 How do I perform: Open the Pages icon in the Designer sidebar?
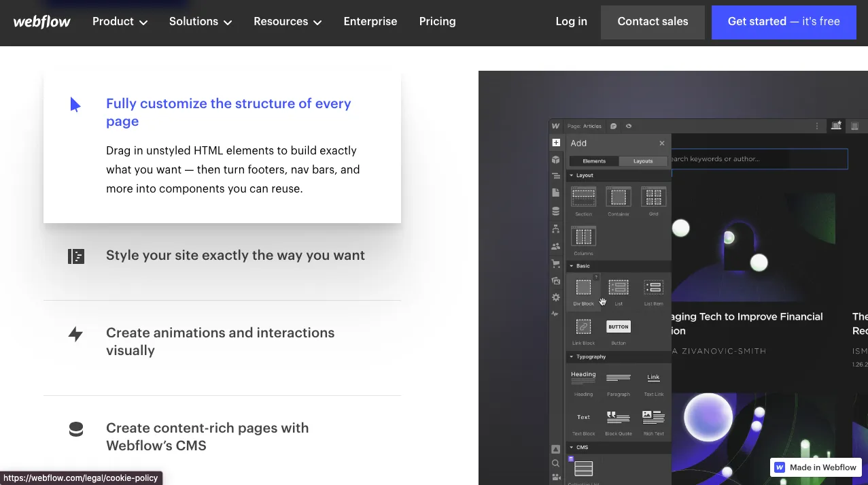click(x=556, y=193)
